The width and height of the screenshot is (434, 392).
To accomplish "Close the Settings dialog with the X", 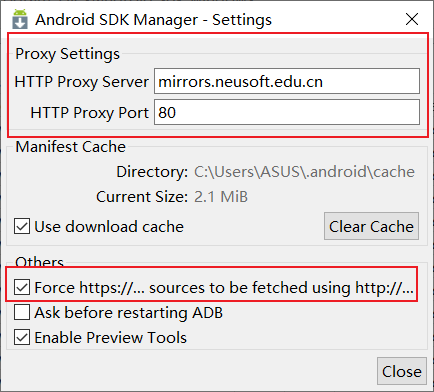I will pos(412,19).
